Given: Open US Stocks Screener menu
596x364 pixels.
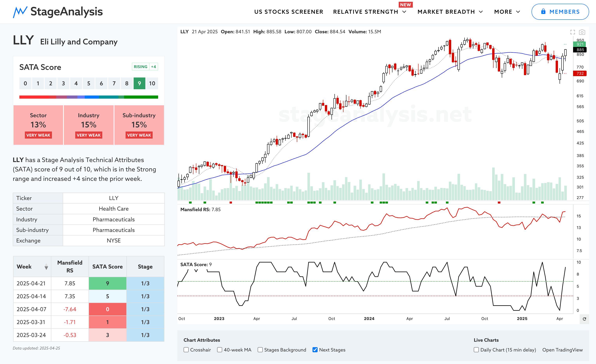Looking at the screenshot, I should (289, 12).
